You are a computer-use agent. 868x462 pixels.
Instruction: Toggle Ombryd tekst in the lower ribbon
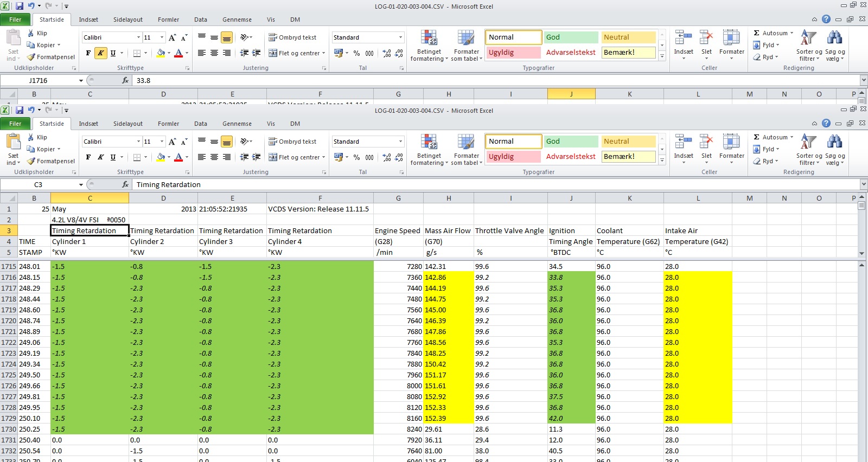[x=292, y=142]
